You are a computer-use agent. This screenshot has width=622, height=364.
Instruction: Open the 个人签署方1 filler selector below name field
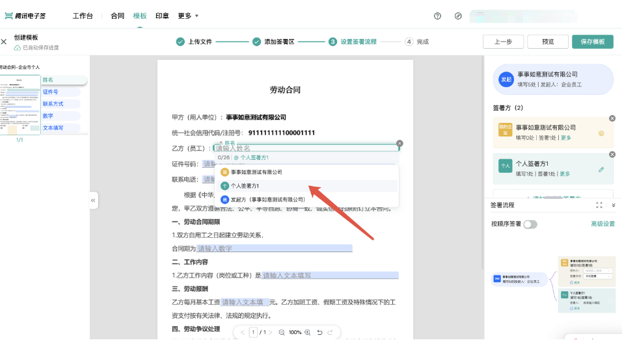(252, 157)
